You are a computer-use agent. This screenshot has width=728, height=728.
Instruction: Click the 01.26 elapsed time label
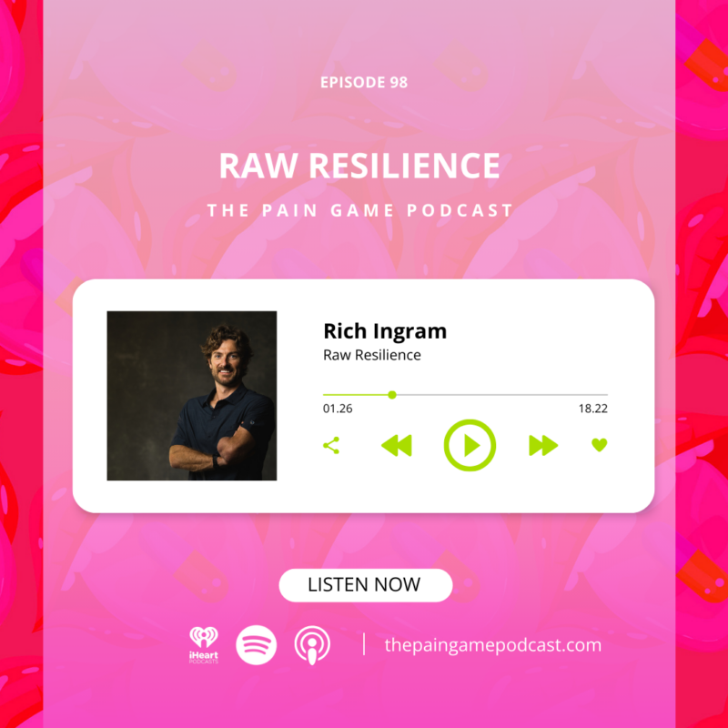[x=339, y=409]
